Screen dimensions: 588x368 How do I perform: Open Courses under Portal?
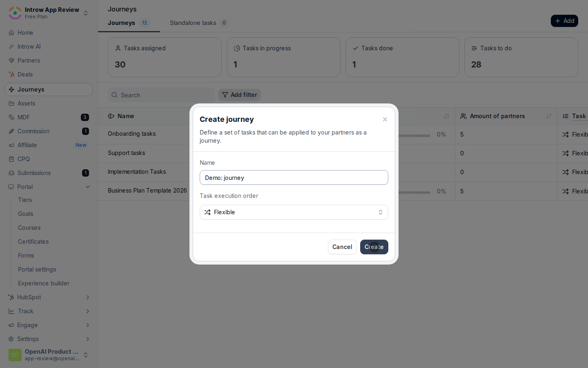(29, 228)
